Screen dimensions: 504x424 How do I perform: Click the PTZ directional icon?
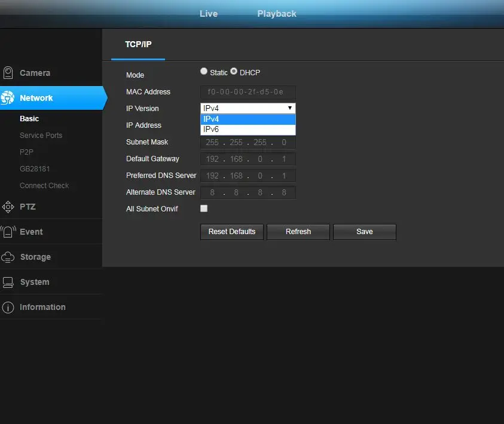pos(8,207)
